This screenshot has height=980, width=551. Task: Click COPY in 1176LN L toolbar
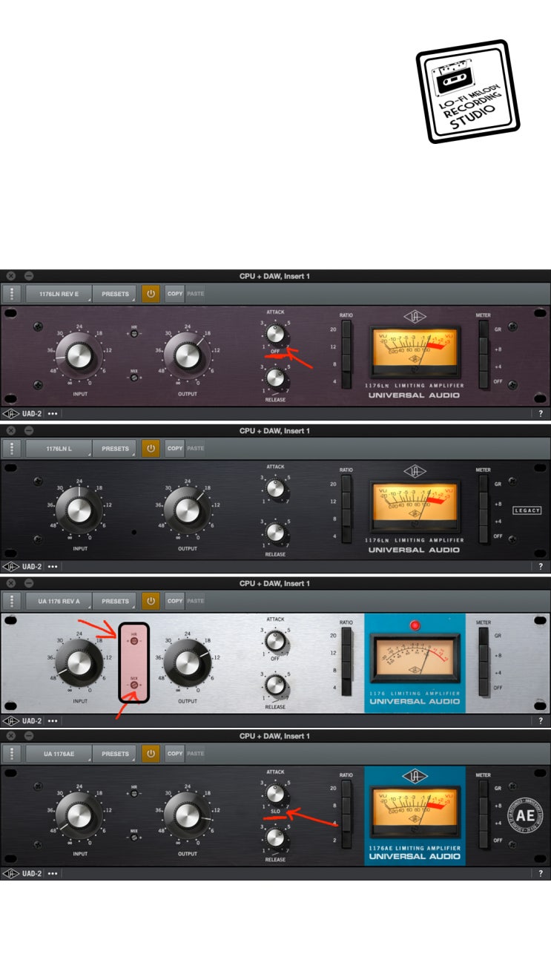[175, 448]
